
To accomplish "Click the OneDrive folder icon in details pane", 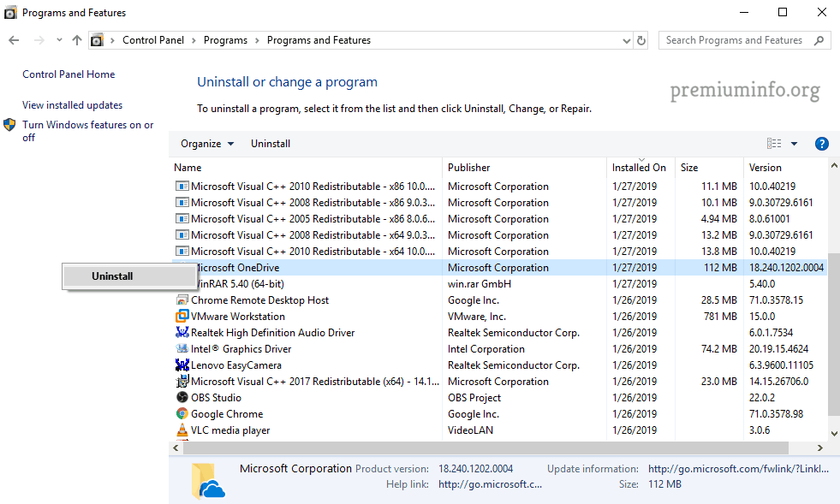I will coord(208,480).
